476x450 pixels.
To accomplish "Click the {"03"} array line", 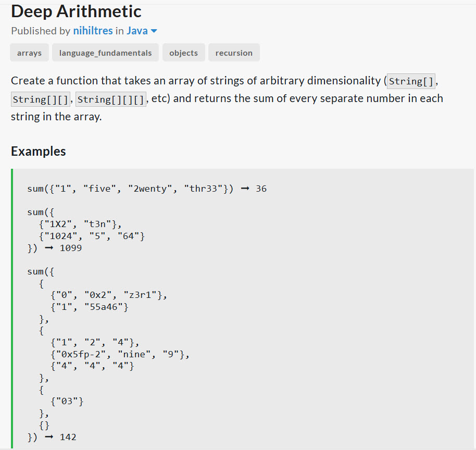I will pos(67,402).
